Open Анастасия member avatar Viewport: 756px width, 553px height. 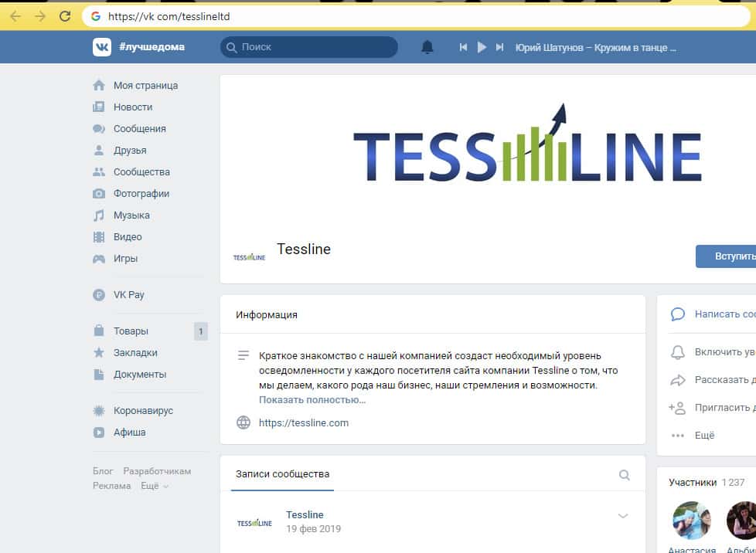(691, 521)
